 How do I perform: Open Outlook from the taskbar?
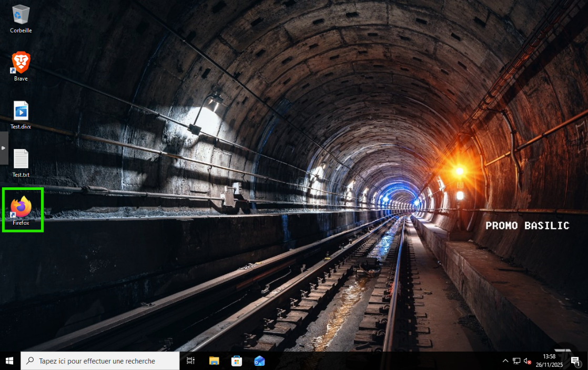click(x=259, y=361)
